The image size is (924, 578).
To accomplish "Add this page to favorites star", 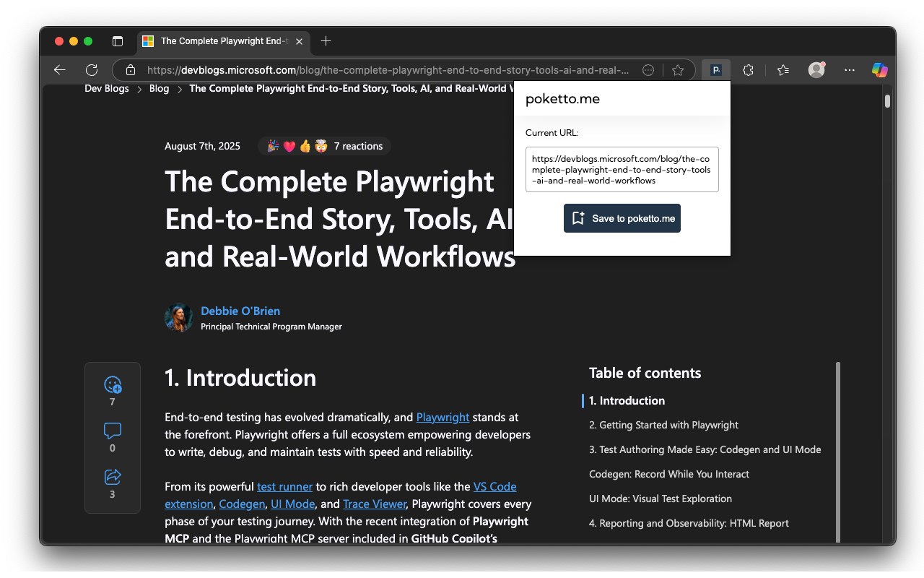I will coord(678,70).
